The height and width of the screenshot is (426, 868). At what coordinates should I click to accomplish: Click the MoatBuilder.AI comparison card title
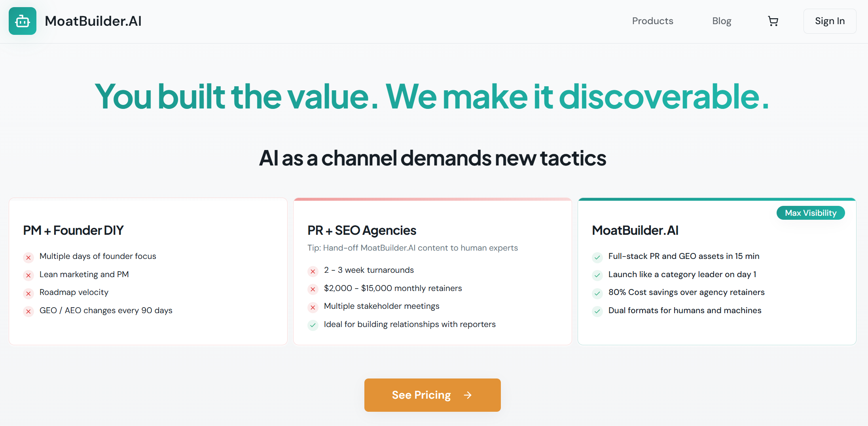tap(635, 230)
